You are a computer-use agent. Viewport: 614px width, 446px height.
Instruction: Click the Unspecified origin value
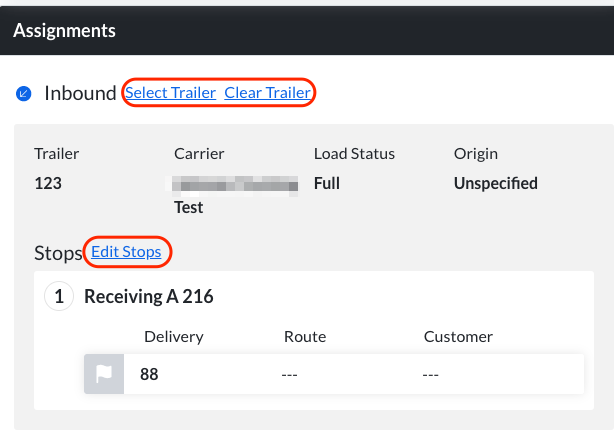[495, 183]
